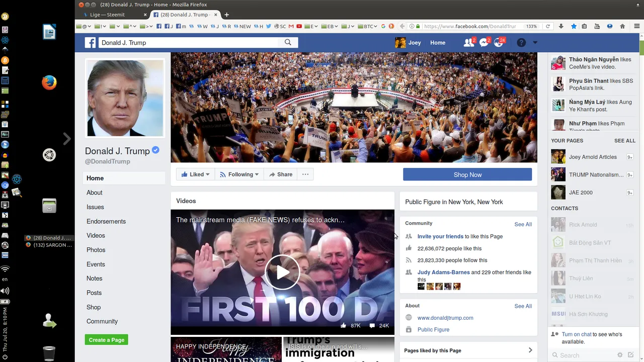Open the Following dropdown button
The height and width of the screenshot is (362, 644).
tap(239, 174)
